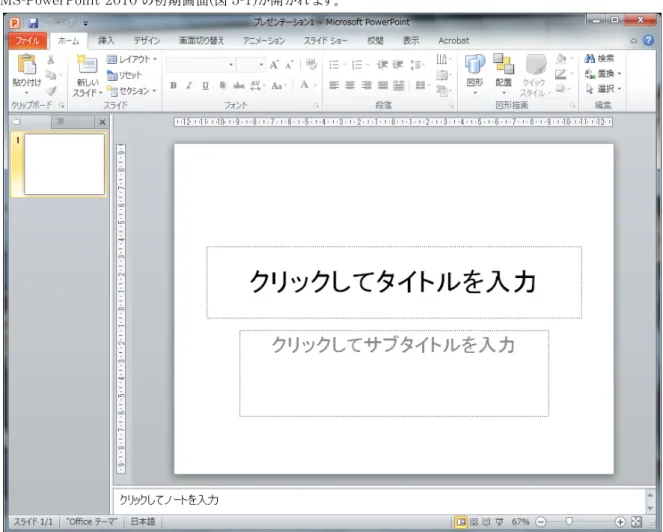The height and width of the screenshot is (532, 663).
Task: Open the Shapes (図形) gallery
Action: (x=475, y=73)
